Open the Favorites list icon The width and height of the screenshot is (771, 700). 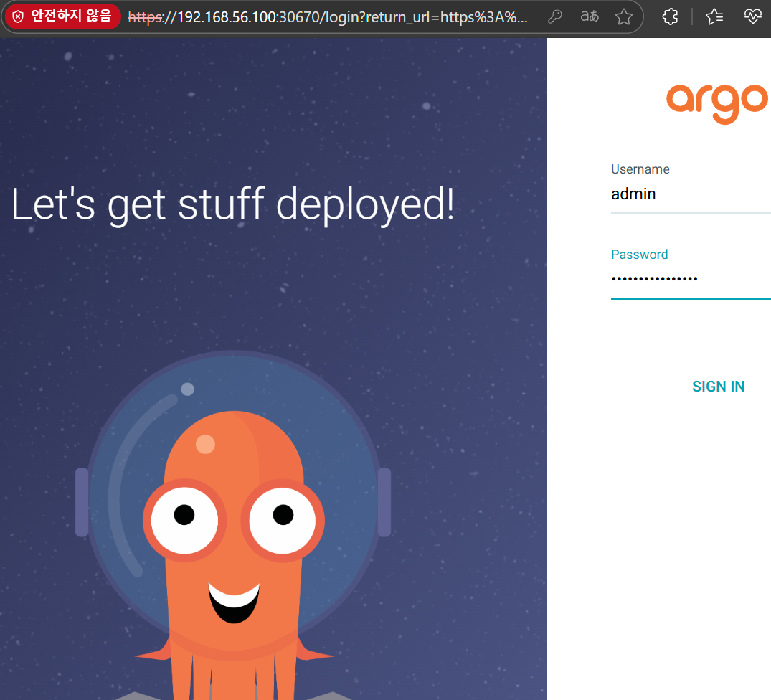click(714, 17)
